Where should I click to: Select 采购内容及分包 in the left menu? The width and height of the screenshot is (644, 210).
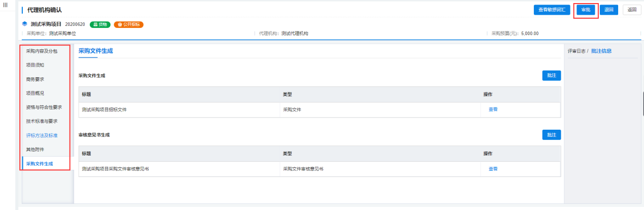(x=42, y=51)
